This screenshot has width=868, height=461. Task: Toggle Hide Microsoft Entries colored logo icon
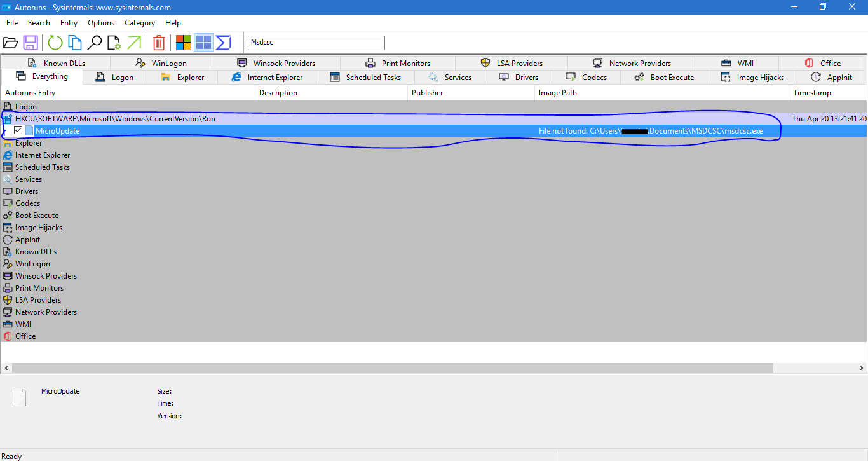click(x=184, y=43)
